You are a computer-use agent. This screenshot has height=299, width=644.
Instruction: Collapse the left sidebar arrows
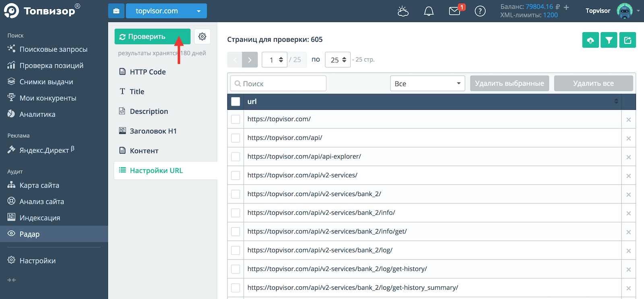[x=12, y=280]
